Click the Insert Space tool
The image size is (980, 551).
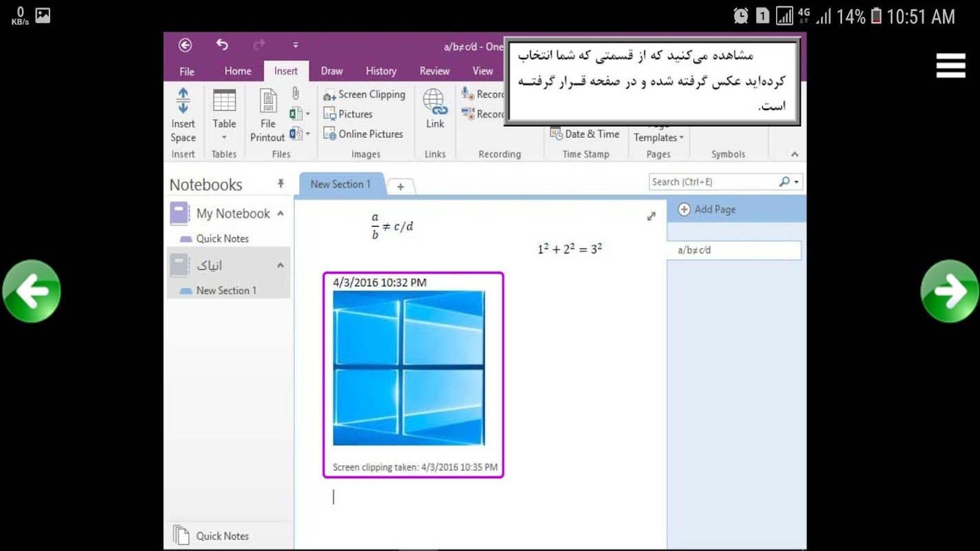(x=183, y=115)
